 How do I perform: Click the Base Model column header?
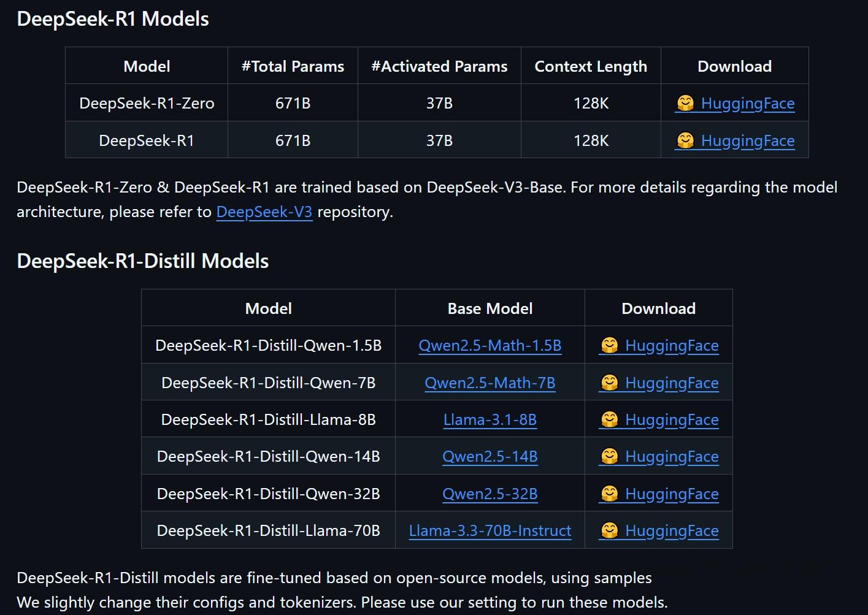(x=490, y=308)
